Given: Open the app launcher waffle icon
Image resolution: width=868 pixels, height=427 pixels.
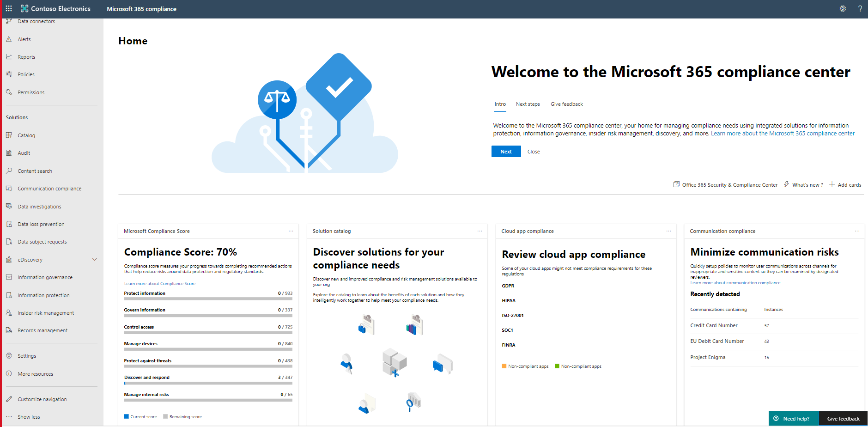Looking at the screenshot, I should pos(8,8).
